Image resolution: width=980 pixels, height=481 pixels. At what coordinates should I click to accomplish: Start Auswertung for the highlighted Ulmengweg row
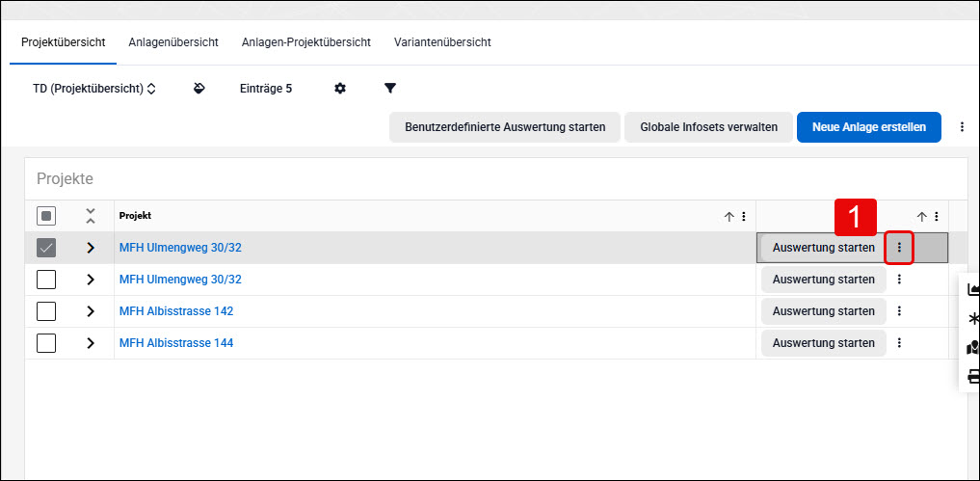coord(823,248)
